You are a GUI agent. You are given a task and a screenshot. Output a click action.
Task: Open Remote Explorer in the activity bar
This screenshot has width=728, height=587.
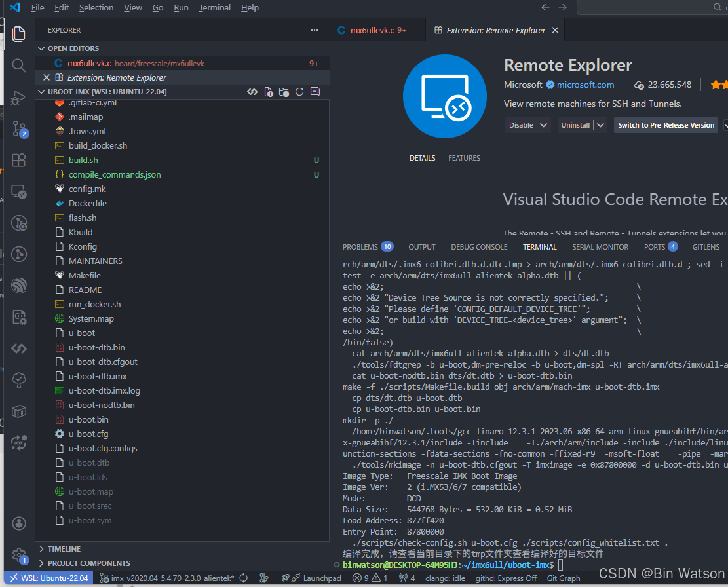pos(18,192)
